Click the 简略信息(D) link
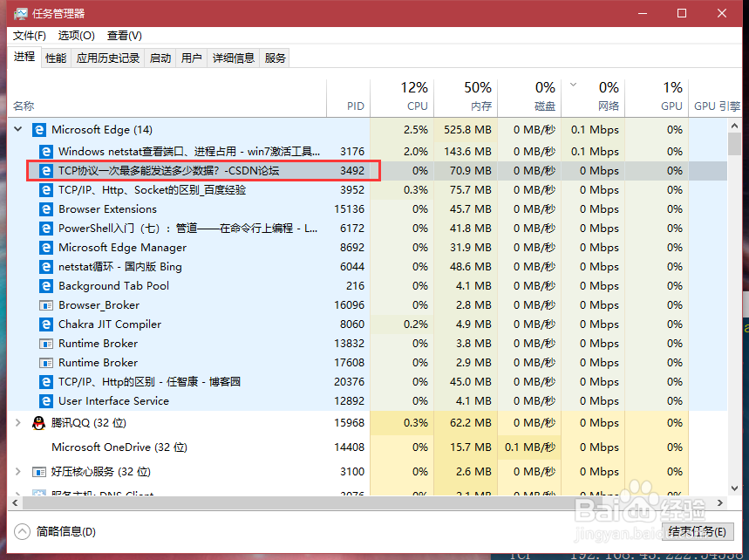The height and width of the screenshot is (560, 749). point(66,531)
